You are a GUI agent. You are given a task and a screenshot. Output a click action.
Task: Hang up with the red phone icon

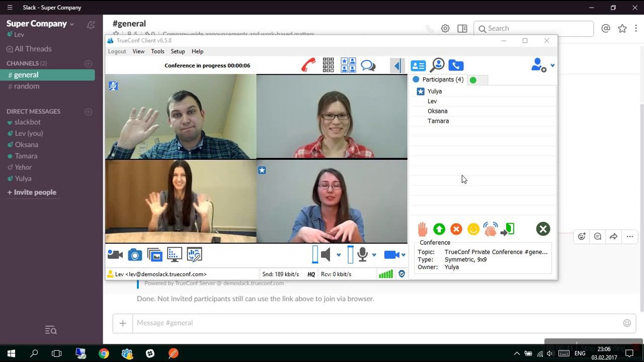(308, 65)
